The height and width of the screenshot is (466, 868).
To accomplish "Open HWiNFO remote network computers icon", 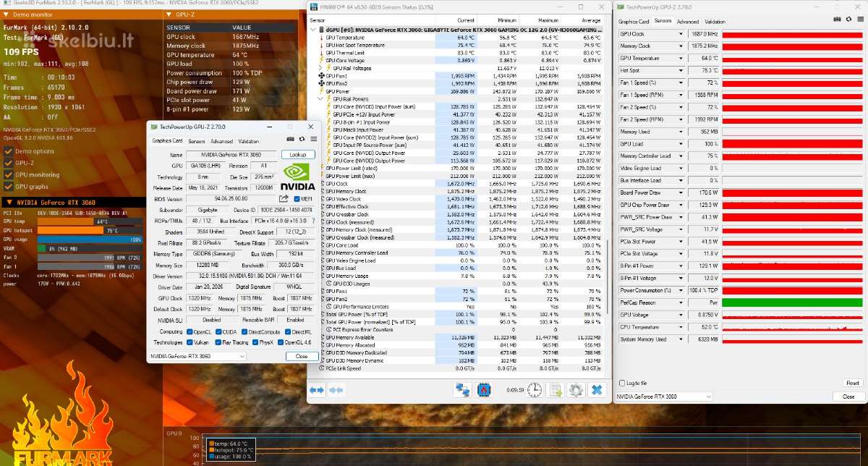I will 463,390.
